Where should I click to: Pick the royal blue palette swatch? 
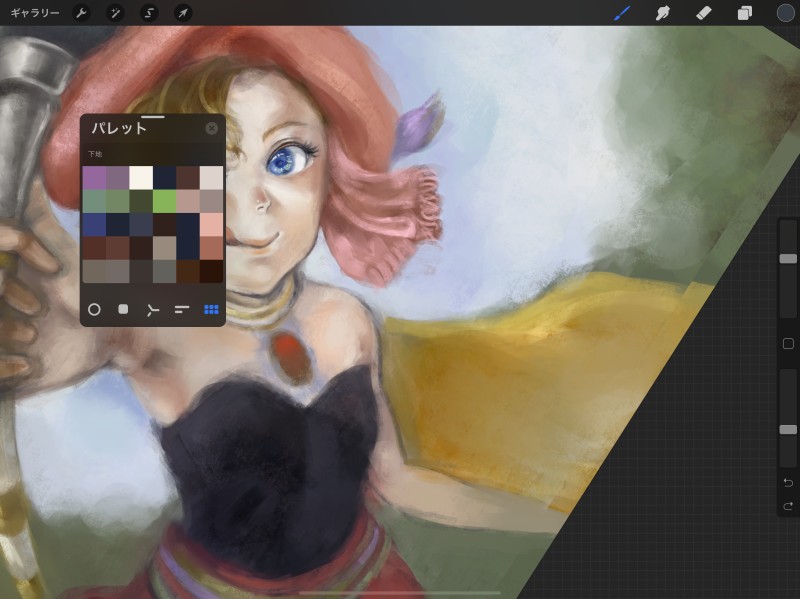(x=94, y=224)
